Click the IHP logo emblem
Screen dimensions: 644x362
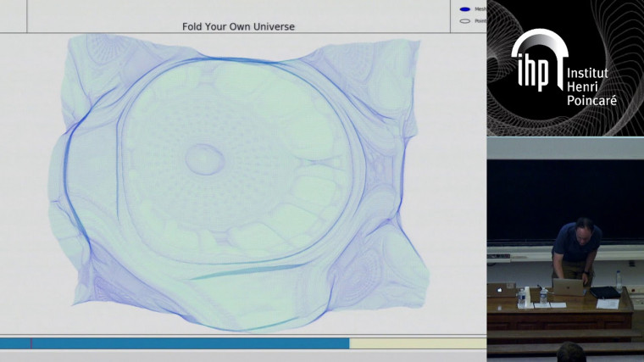click(x=536, y=60)
